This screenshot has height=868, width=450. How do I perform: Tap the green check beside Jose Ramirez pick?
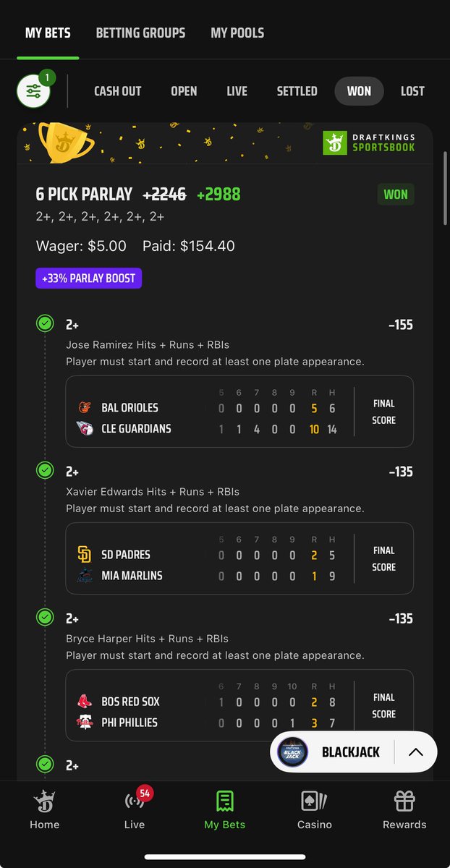[x=46, y=323]
